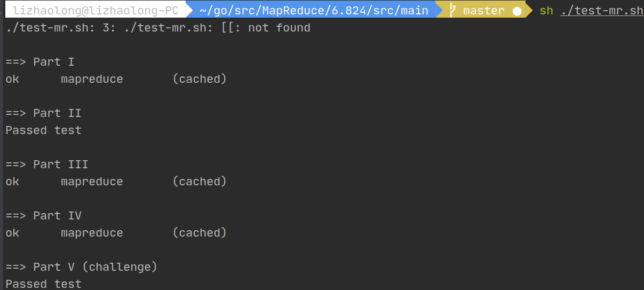This screenshot has width=644, height=290.
Task: Click the "==> Part IV" heading line
Action: (x=43, y=216)
